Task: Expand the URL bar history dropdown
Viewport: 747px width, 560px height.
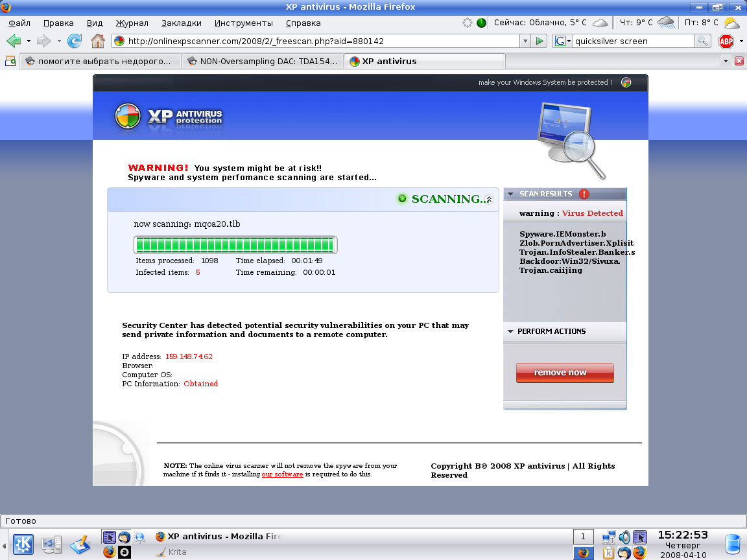Action: [x=525, y=41]
